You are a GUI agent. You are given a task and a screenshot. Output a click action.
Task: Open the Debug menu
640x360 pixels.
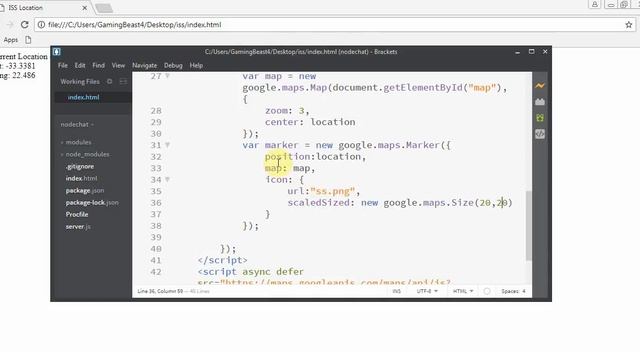coord(173,65)
